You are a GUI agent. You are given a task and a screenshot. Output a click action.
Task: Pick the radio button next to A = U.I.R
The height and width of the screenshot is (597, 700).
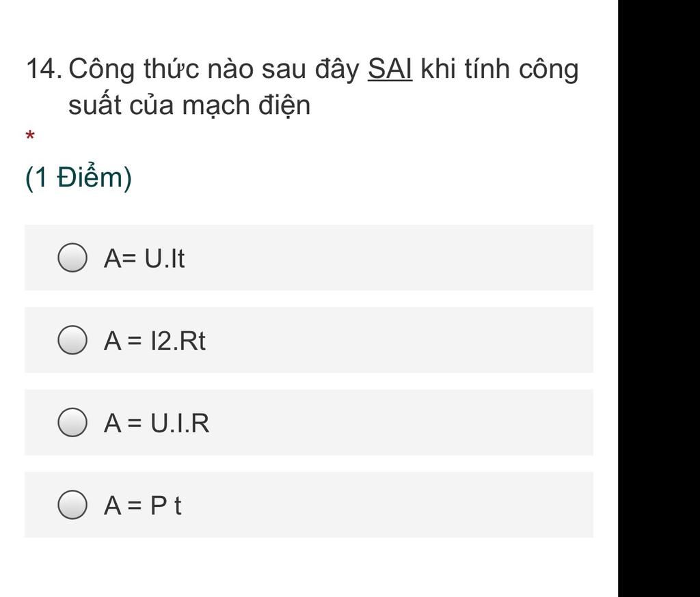(x=72, y=422)
